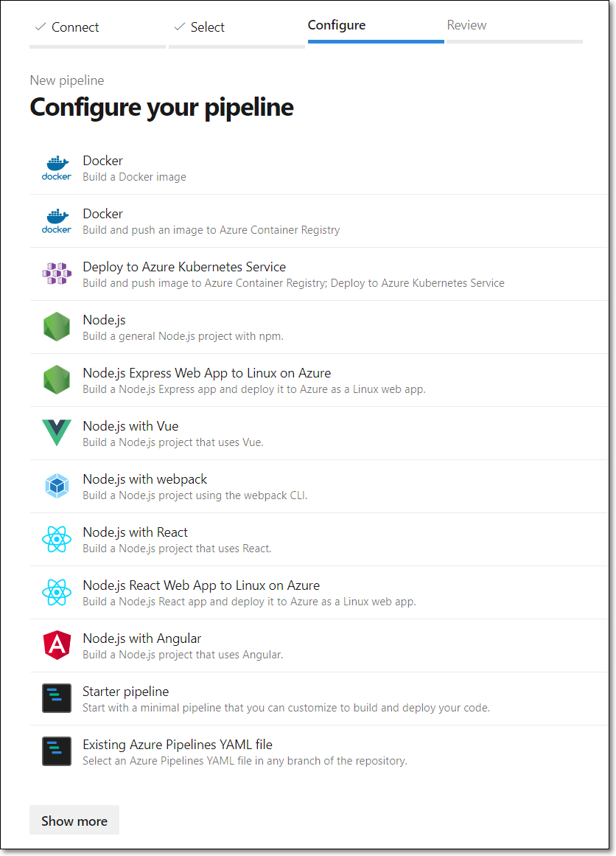Click the Node.js hexagon icon for Express Web App
Screen dimensions: 616x856
point(57,380)
